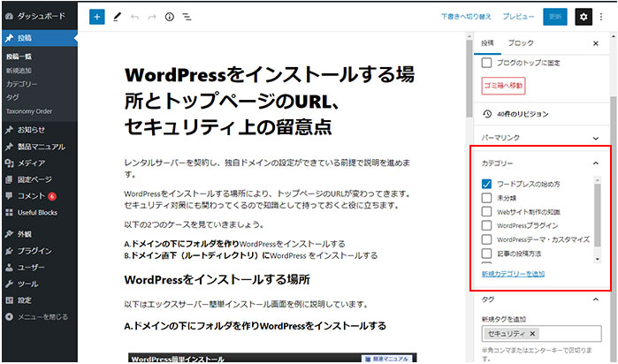Remove the セキュリティ tag with its X
The height and width of the screenshot is (364, 618).
click(x=532, y=334)
